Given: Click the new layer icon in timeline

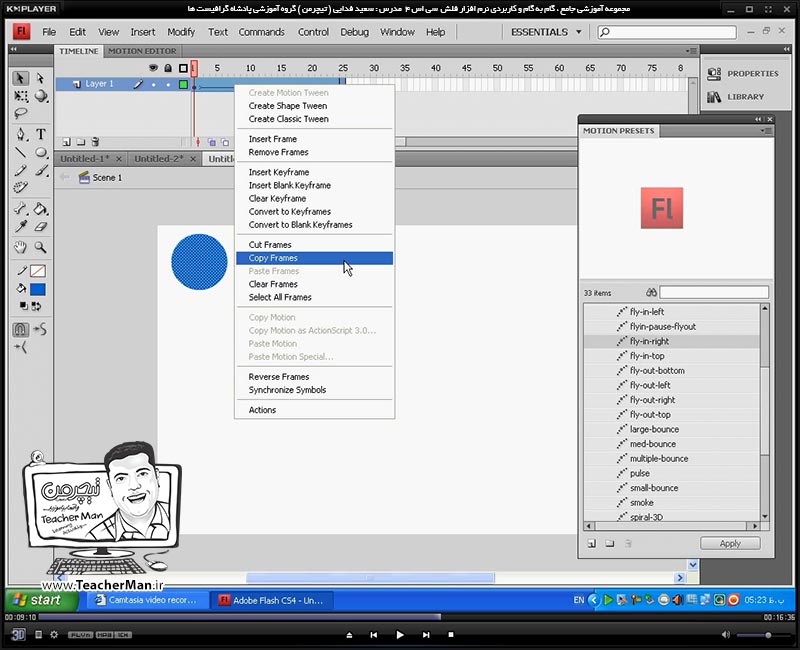Looking at the screenshot, I should [66, 142].
